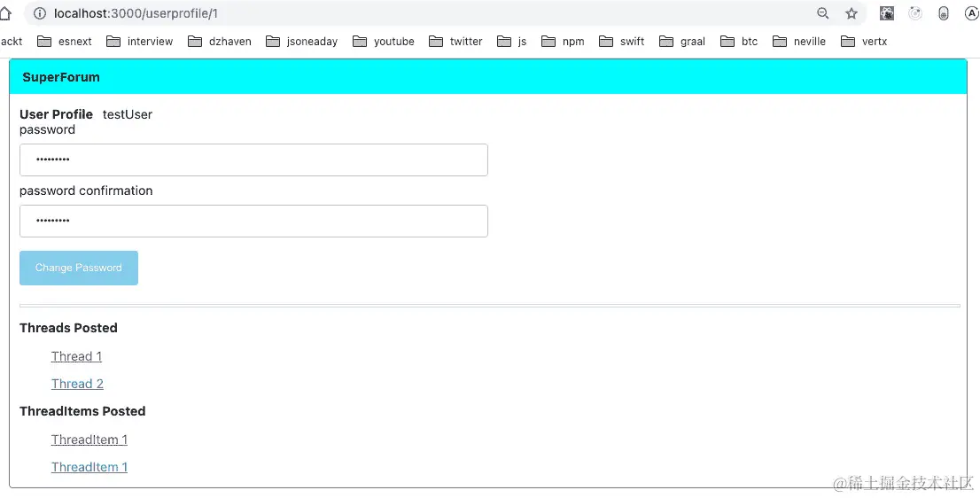Open the swift bookmark folder
The image size is (980, 498).
tap(621, 42)
